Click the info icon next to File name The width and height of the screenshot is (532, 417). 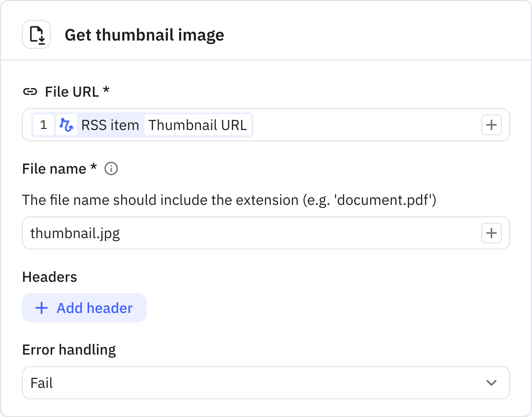pos(111,169)
